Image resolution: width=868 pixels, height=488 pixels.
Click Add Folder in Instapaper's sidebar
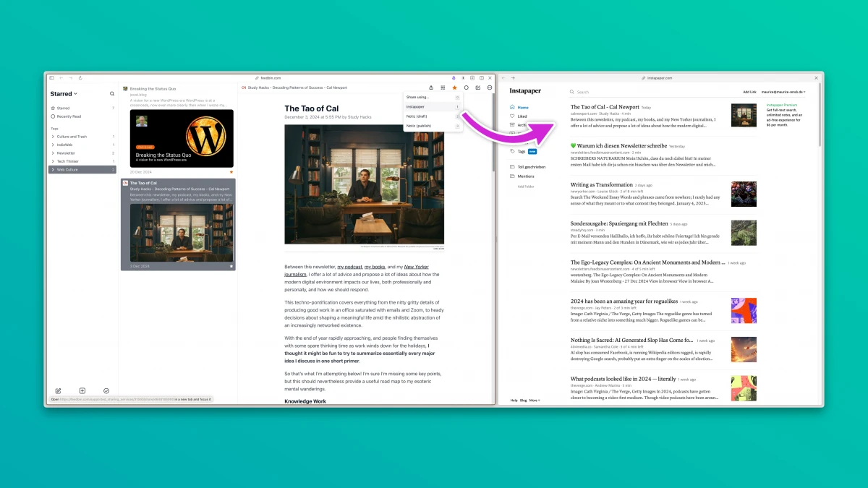click(x=526, y=187)
